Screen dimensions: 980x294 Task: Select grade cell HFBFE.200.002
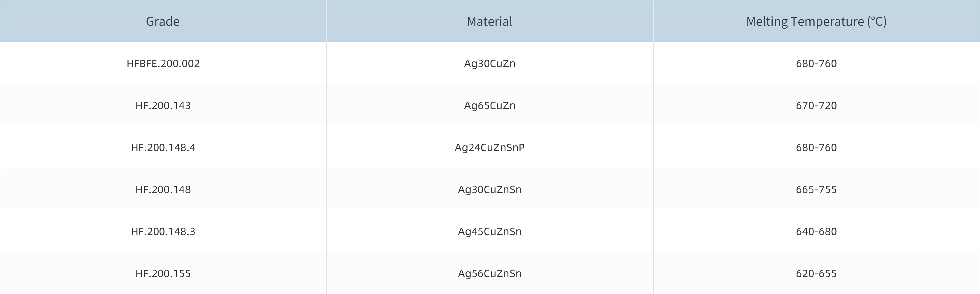(163, 63)
